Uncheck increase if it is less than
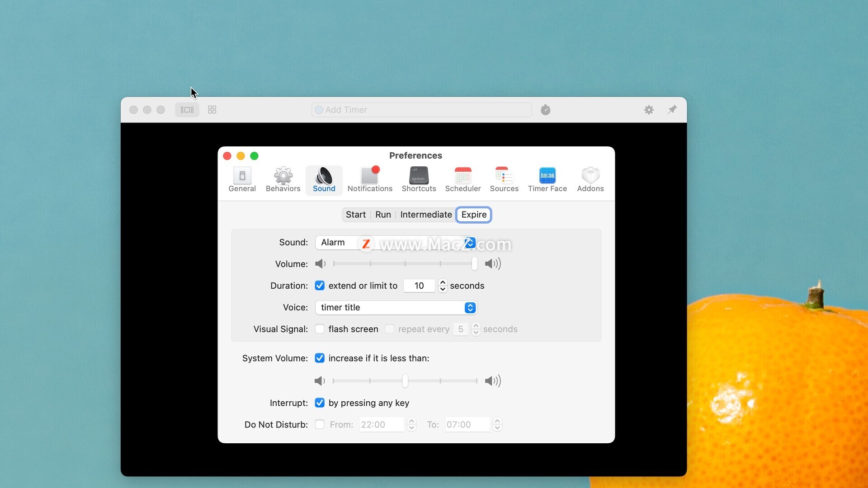The height and width of the screenshot is (488, 868). point(320,358)
